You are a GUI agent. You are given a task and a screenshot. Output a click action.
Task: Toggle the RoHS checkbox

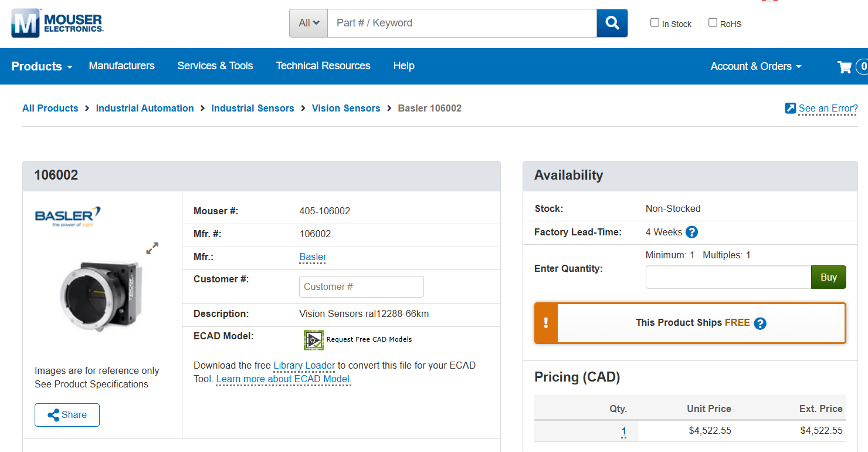tap(713, 23)
